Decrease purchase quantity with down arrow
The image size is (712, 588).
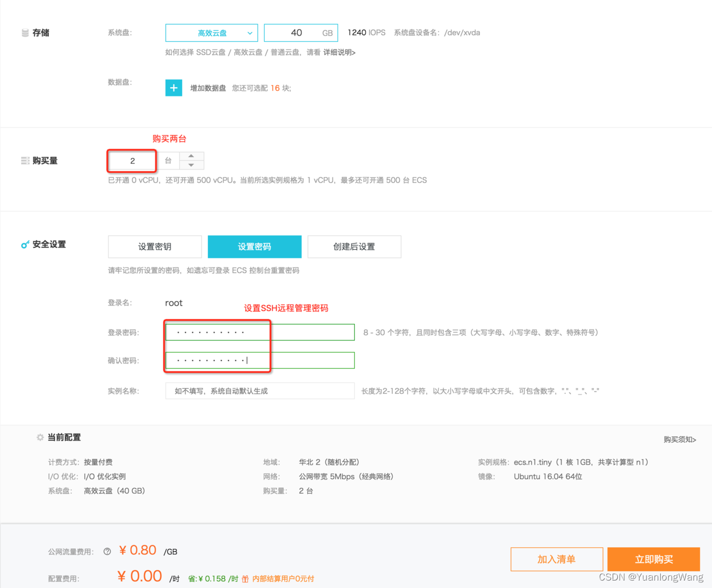[x=191, y=165]
